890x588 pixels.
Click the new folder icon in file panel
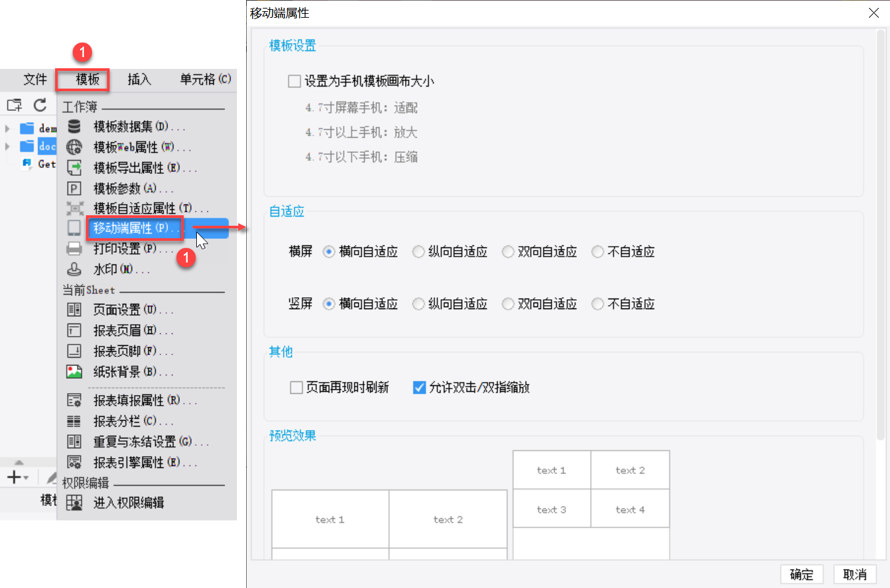click(x=14, y=104)
